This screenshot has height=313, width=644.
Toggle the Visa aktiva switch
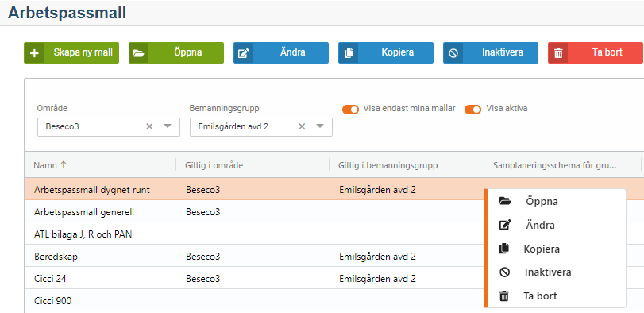[x=472, y=110]
